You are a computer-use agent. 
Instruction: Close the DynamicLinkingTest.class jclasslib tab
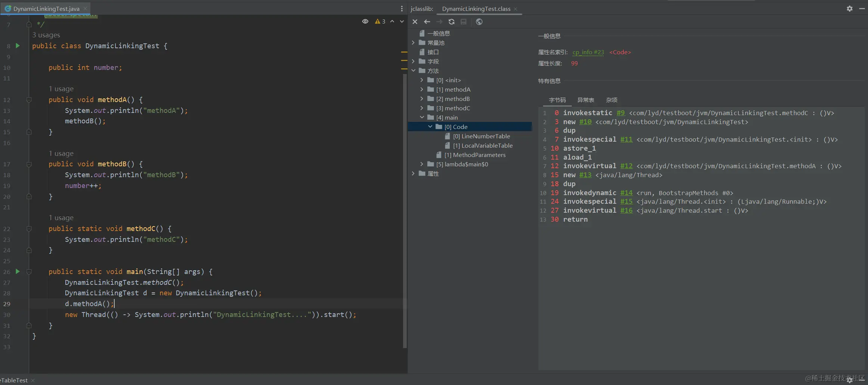click(x=515, y=9)
